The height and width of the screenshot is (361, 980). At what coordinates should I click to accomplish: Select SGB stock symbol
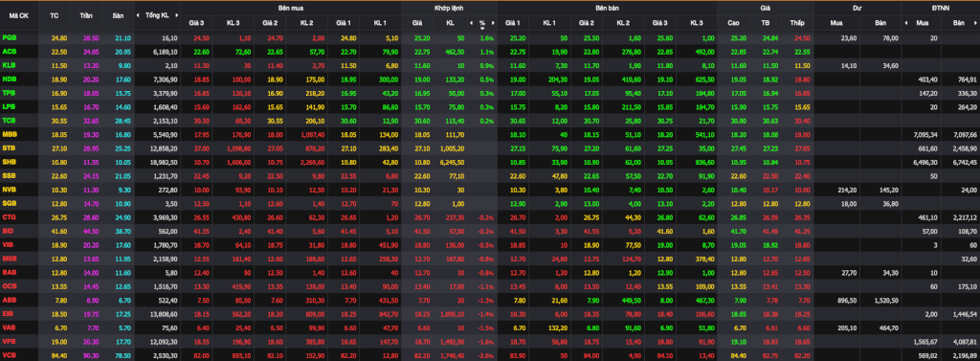[10, 202]
